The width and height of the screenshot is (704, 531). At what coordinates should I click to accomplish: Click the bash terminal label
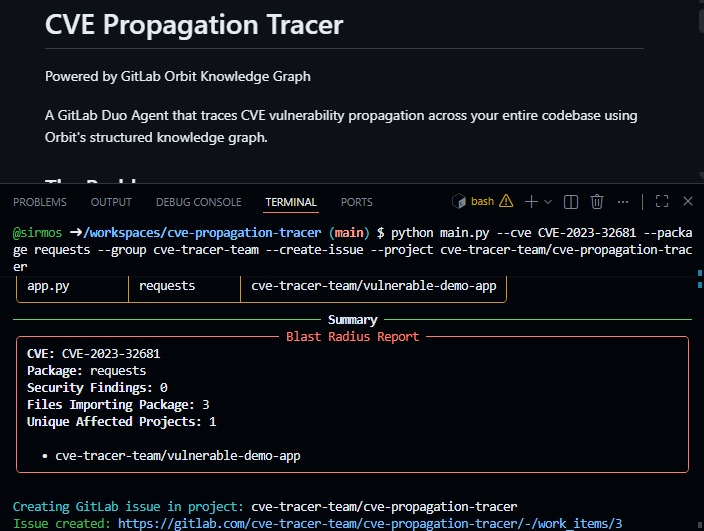482,201
